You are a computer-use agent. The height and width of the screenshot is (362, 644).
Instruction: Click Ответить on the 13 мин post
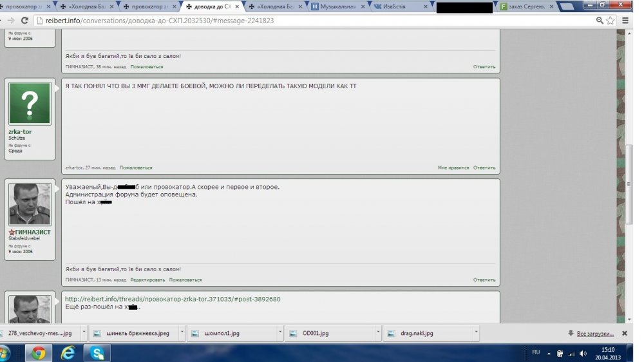(484, 280)
